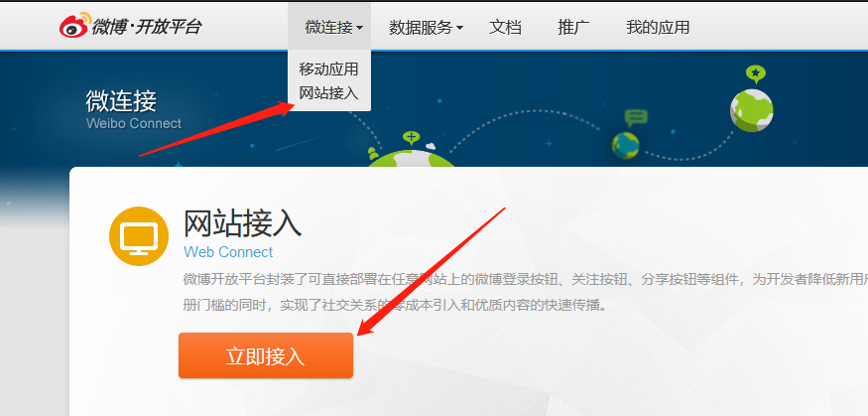Screen dimensions: 868x416
Task: Click the chat message bubble above small planet
Action: pos(636,118)
